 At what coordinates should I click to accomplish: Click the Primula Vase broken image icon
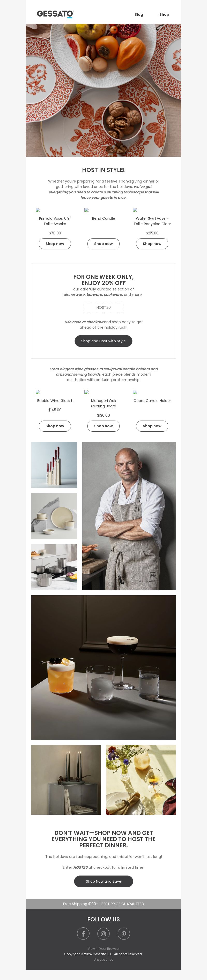click(38, 210)
